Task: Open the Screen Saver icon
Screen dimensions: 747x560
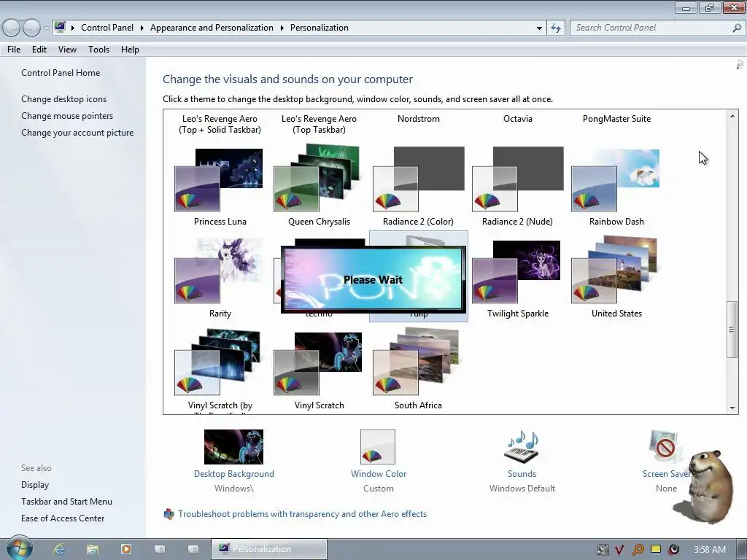Action: [x=665, y=447]
